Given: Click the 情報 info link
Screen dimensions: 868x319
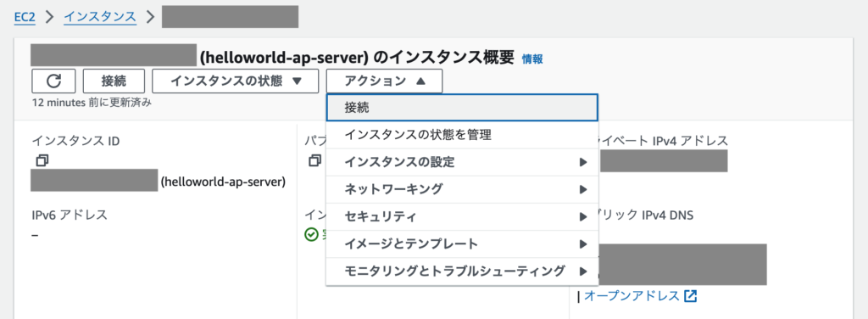Looking at the screenshot, I should (x=532, y=59).
